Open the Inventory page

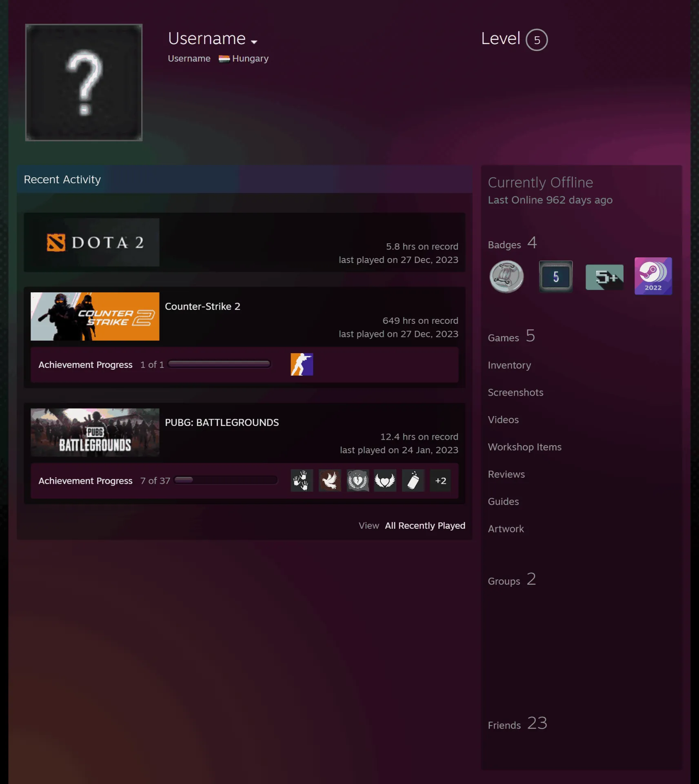click(509, 365)
